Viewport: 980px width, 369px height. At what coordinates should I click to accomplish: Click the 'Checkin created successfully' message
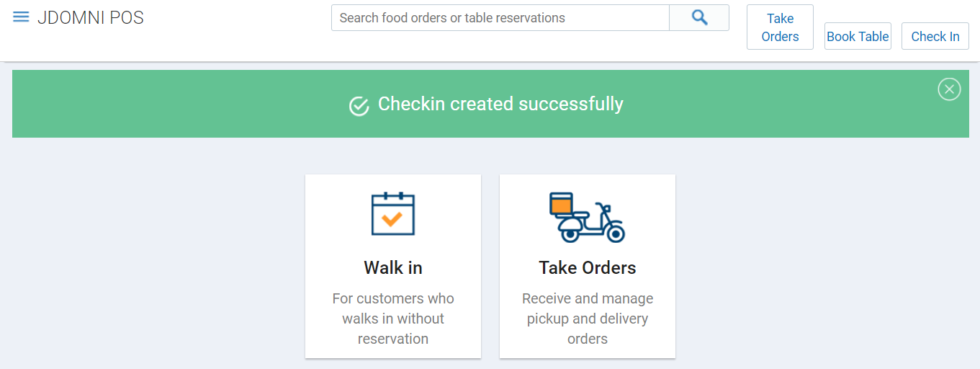click(500, 104)
